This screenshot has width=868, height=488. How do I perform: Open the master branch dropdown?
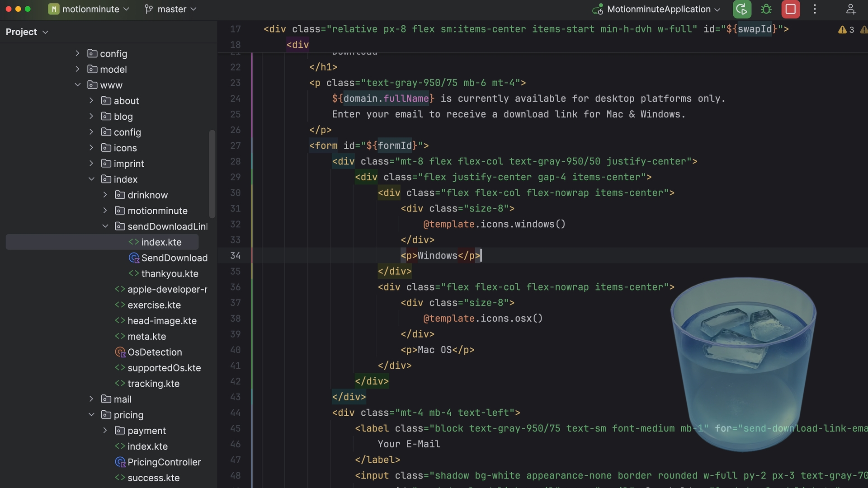(171, 9)
